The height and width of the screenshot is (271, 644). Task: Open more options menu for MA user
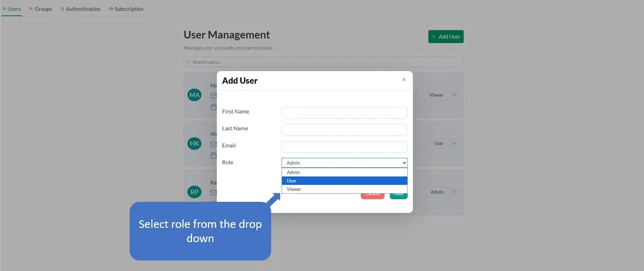pos(455,95)
